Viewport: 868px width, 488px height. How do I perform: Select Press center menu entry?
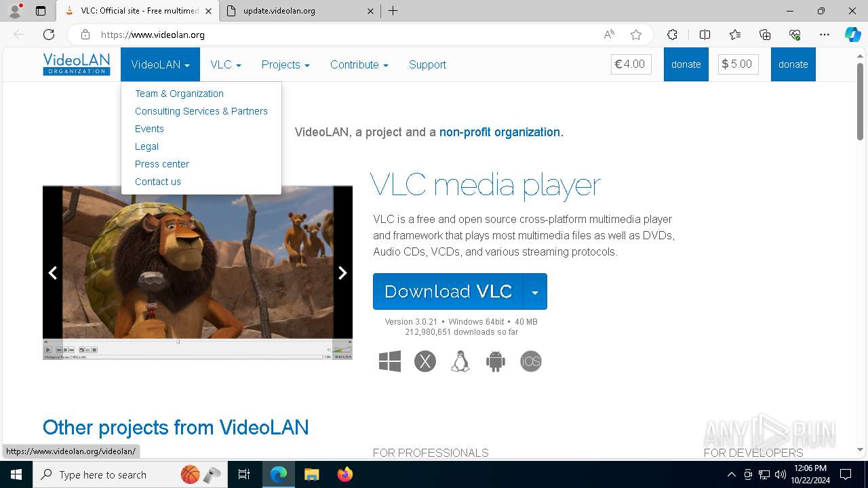pyautogui.click(x=162, y=164)
